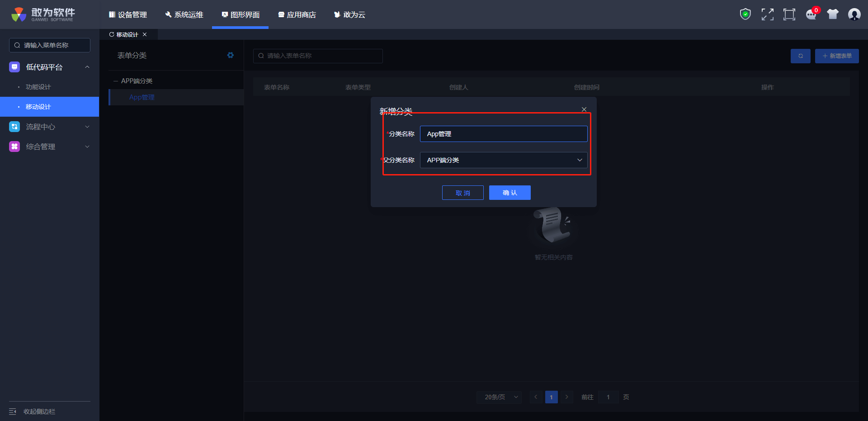Click the 表单分类 panel title
This screenshot has width=868, height=421.
pyautogui.click(x=132, y=55)
